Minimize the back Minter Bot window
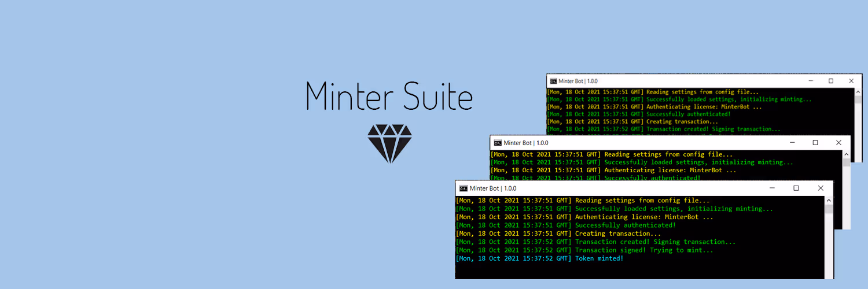868x289 pixels. [x=810, y=81]
